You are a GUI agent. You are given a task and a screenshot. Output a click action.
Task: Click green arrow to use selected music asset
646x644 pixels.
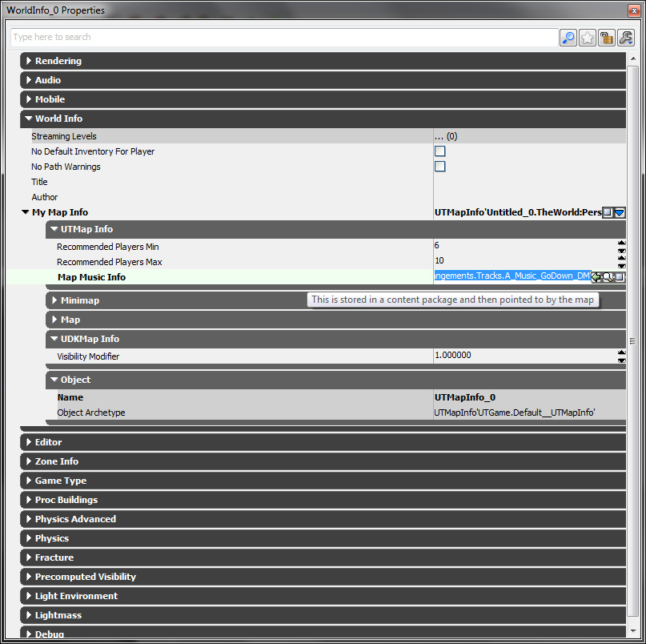[x=597, y=276]
